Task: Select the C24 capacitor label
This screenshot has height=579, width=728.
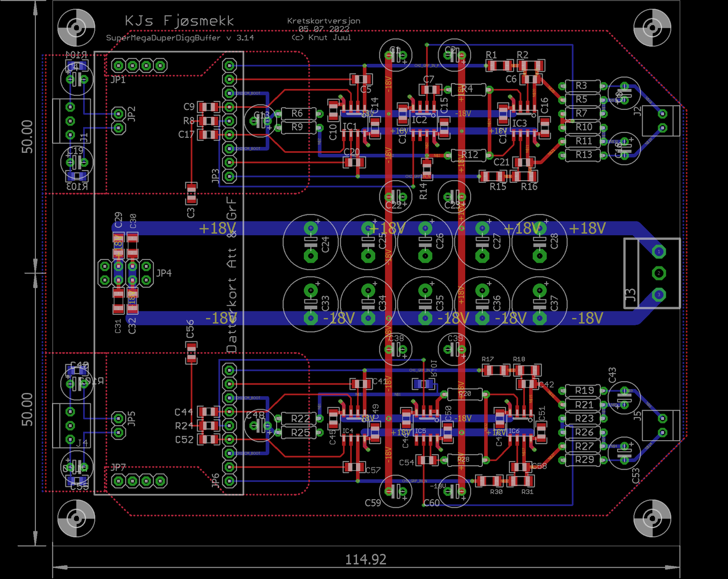Action: pos(325,244)
